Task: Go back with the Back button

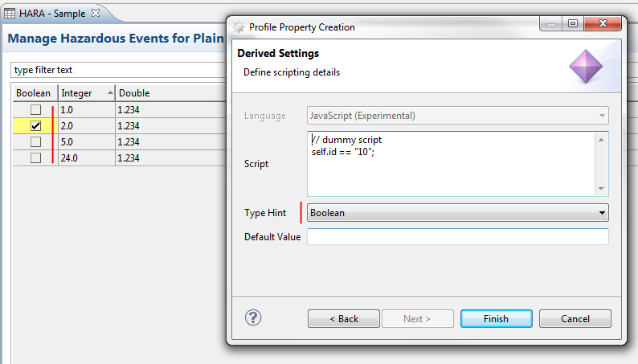Action: coord(344,319)
